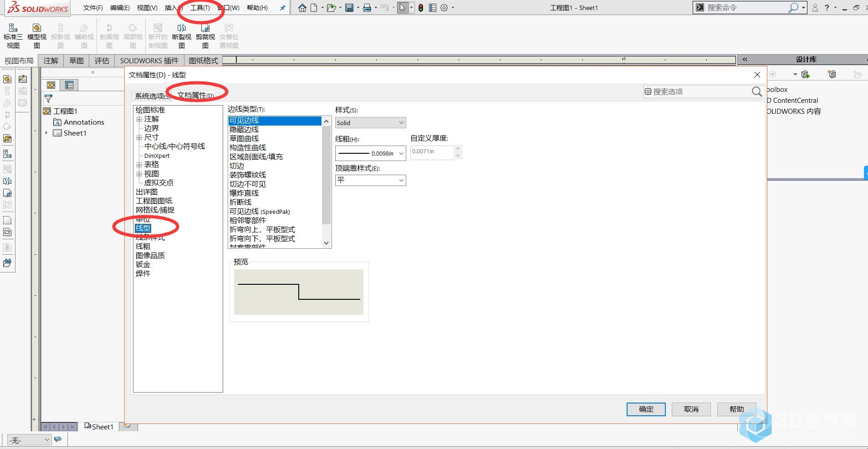This screenshot has height=449, width=868.
Task: Click the 取消 button
Action: pos(691,409)
